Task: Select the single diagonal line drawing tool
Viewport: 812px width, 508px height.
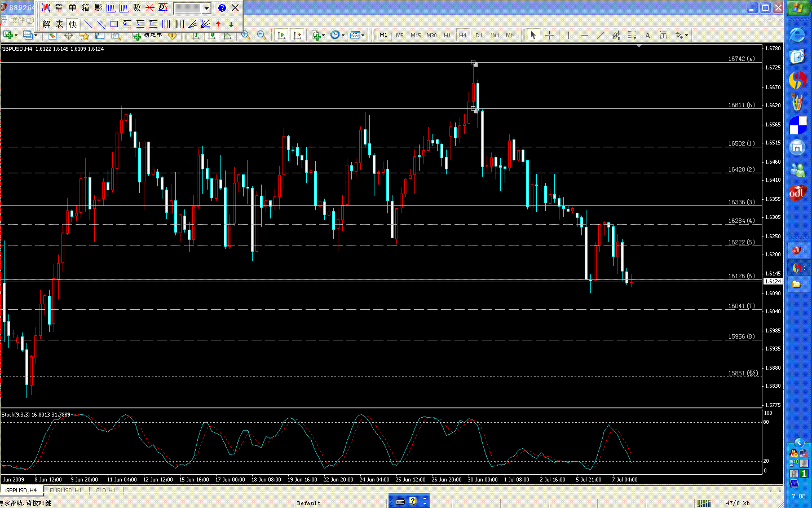Action: pyautogui.click(x=89, y=24)
